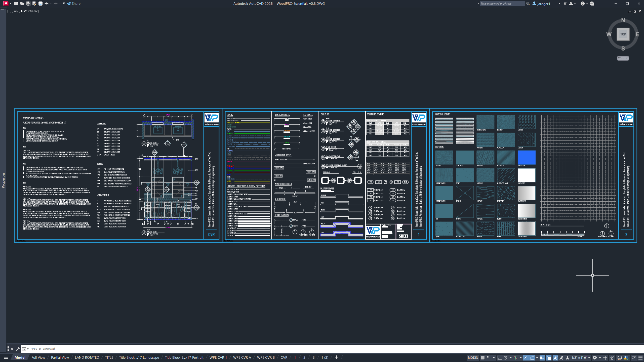
Task: Click the Customization hamburger icon in status bar
Action: point(640,357)
